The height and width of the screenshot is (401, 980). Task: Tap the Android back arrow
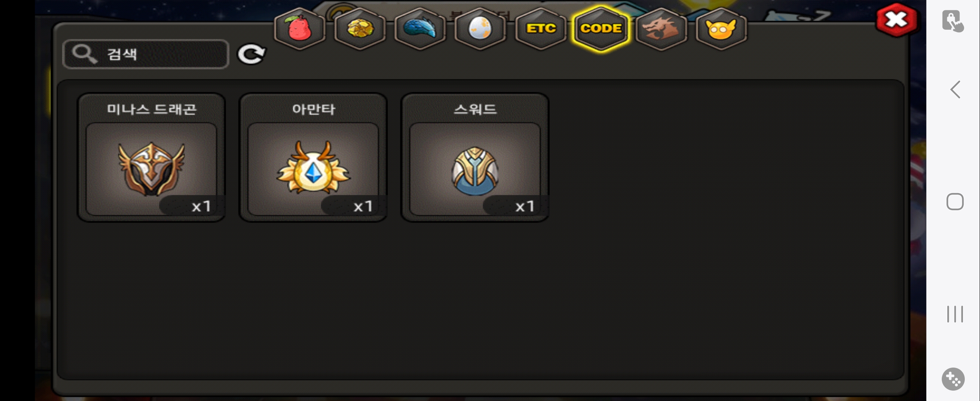point(955,90)
